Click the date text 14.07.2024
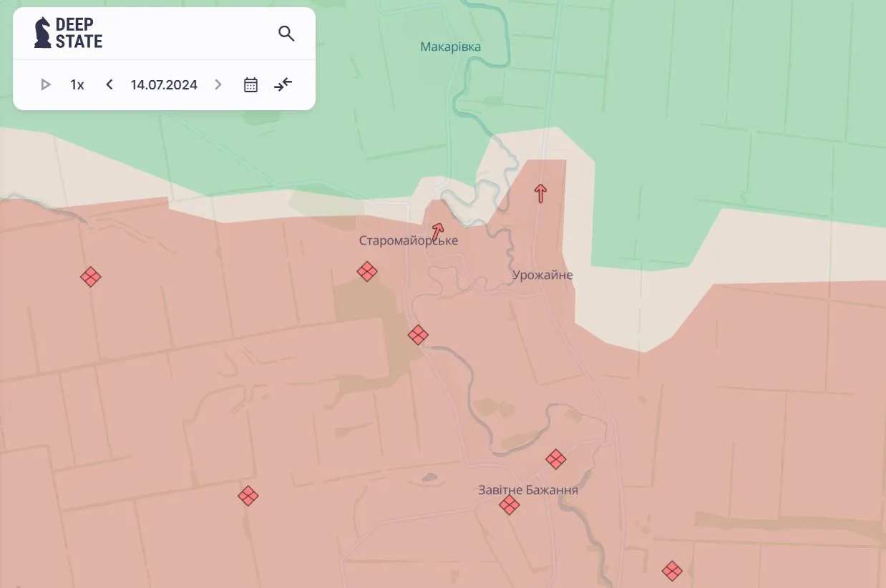The width and height of the screenshot is (886, 588). [164, 85]
